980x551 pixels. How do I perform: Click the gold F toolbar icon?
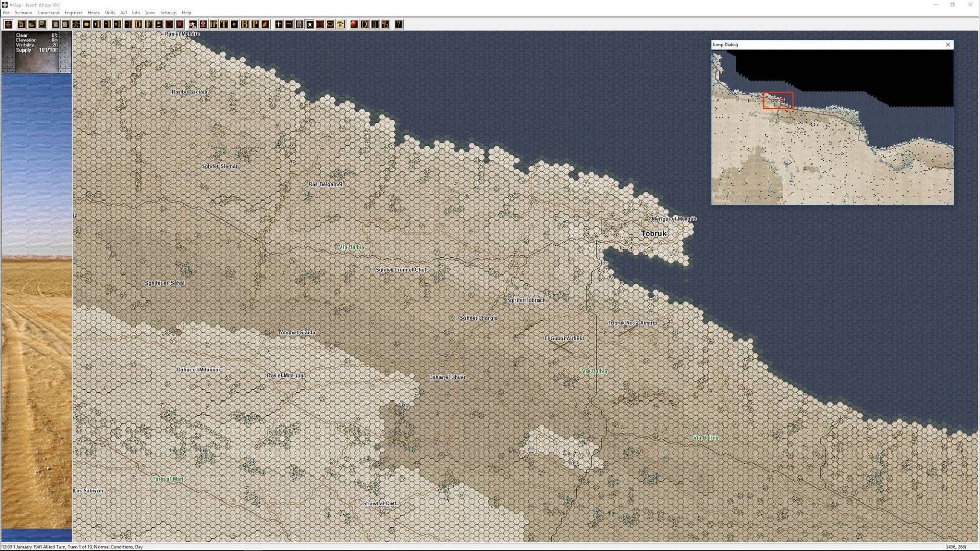[x=149, y=24]
